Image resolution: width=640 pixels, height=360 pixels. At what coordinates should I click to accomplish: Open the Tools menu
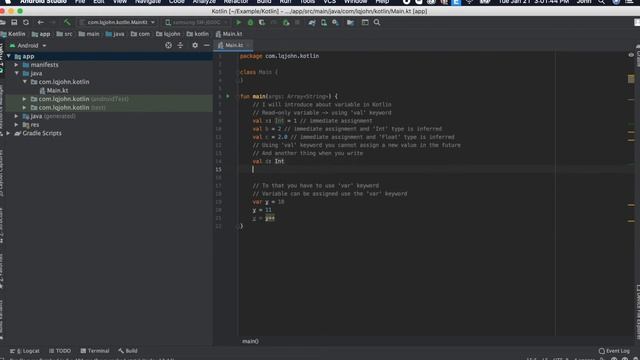(307, 2)
